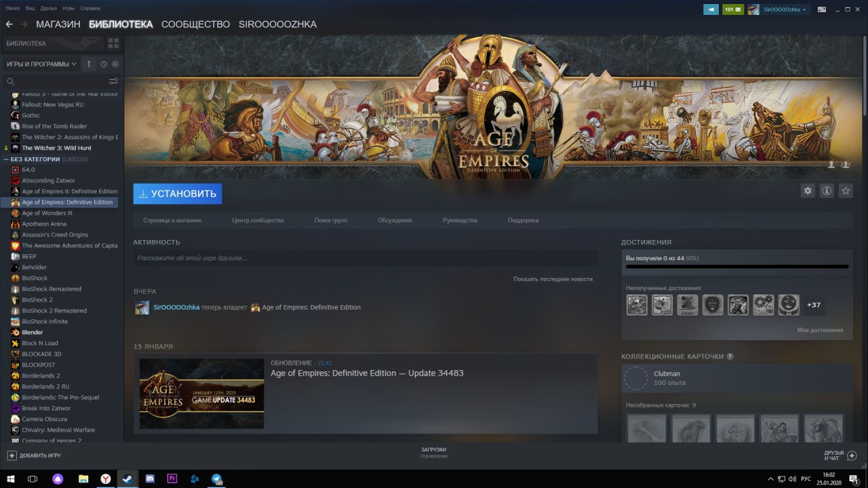Screen dimensions: 868x488
Task: Click the achievements progress bar
Action: point(737,266)
